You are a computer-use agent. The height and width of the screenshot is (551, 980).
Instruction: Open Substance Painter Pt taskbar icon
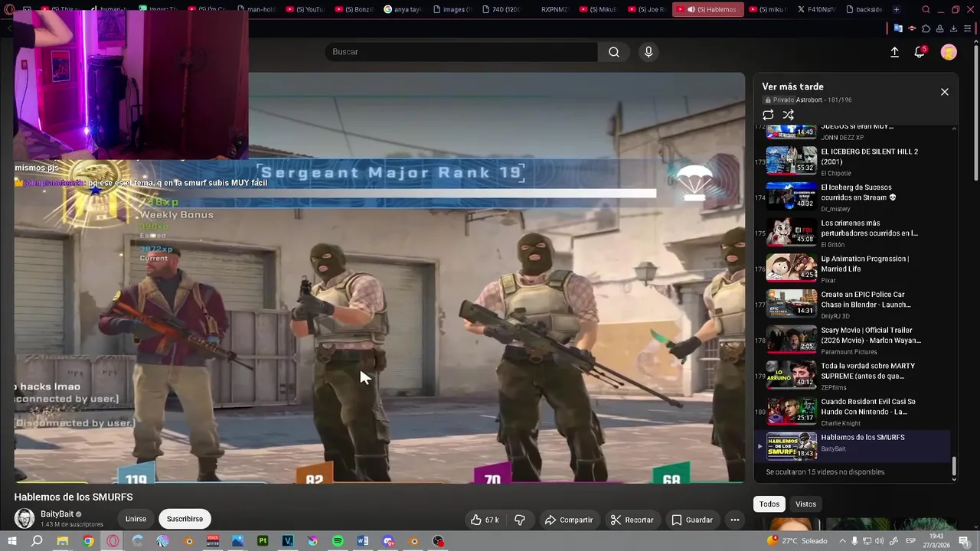pos(263,541)
